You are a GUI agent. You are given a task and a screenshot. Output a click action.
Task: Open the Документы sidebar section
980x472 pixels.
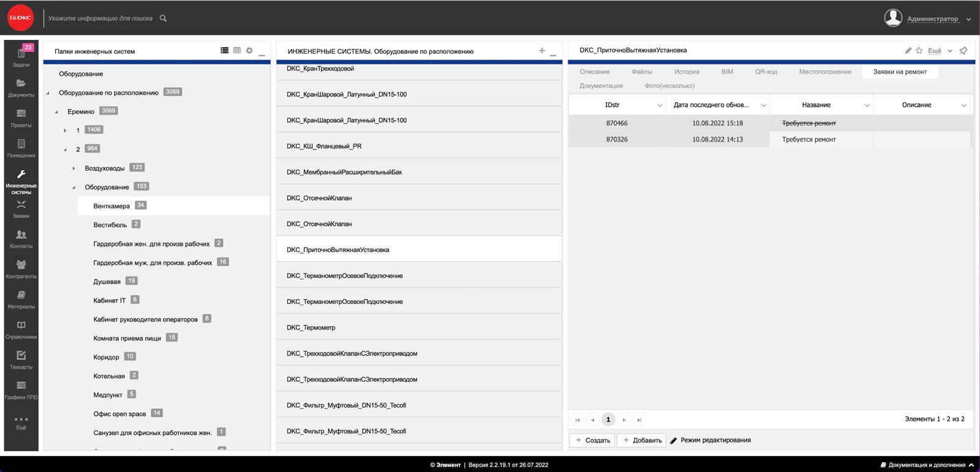[x=21, y=88]
